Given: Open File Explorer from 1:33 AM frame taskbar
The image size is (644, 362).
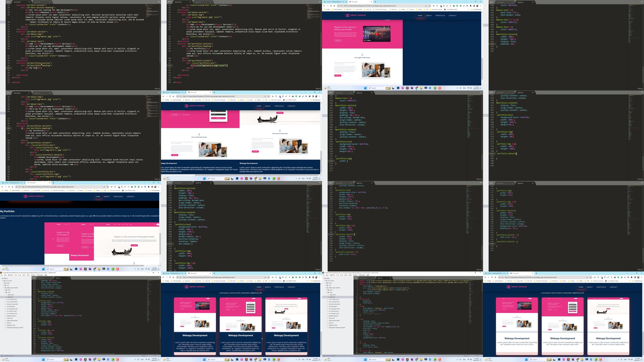Looking at the screenshot, I should pyautogui.click(x=421, y=88).
